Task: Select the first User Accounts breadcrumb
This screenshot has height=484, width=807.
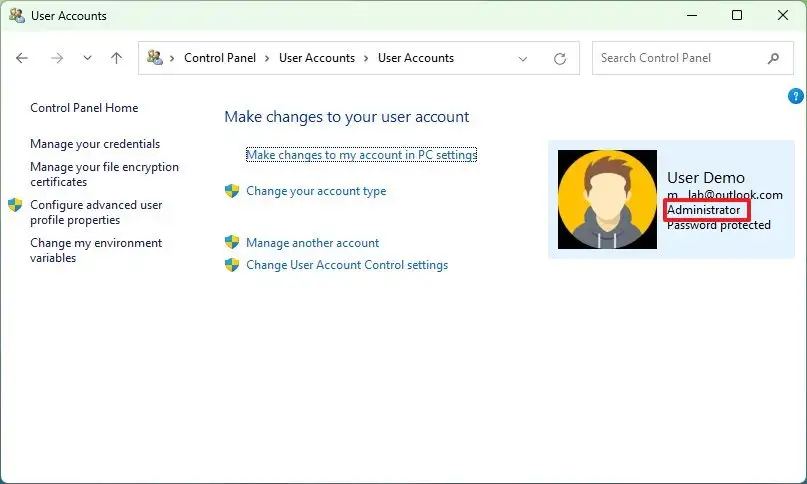Action: [x=316, y=58]
